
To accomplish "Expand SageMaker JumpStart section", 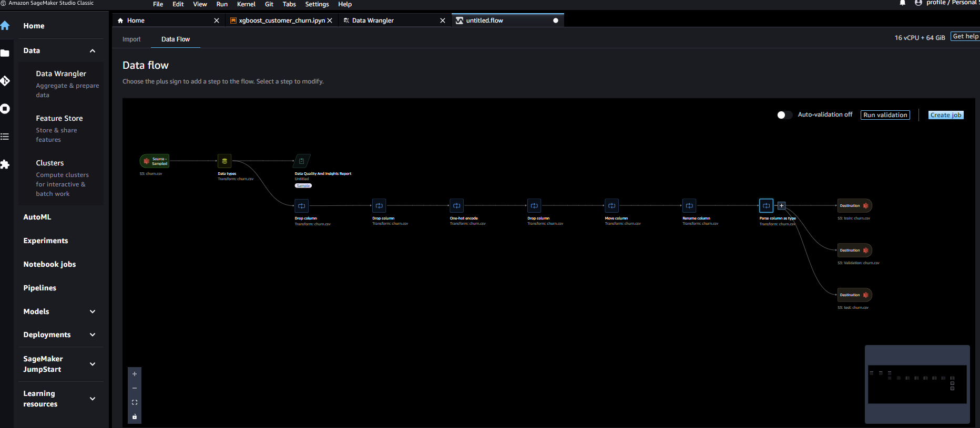I will 93,364.
